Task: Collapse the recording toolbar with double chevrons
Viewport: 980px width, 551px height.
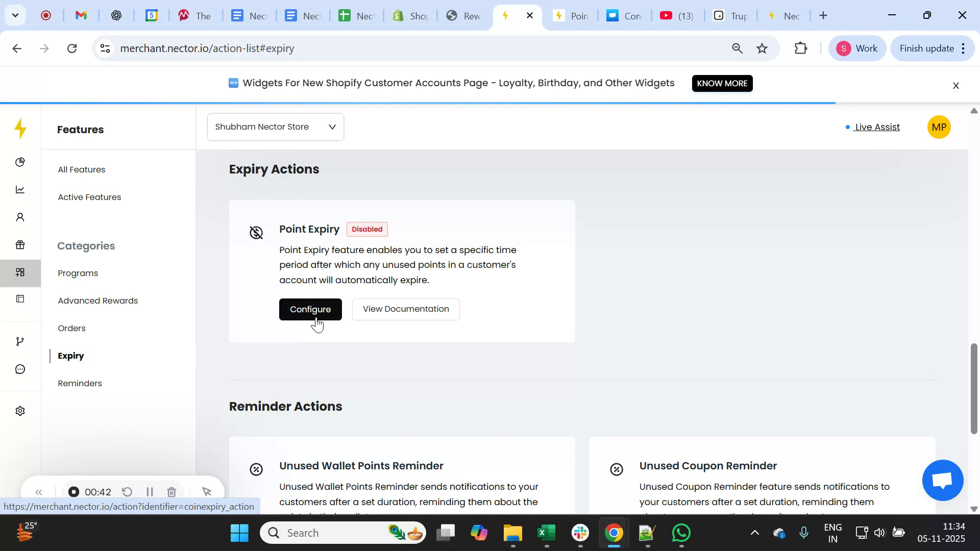Action: click(39, 492)
